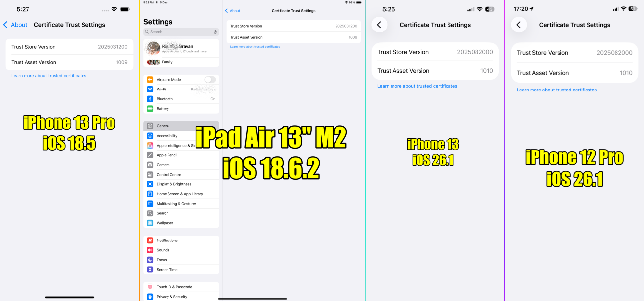Select the General gear icon in sidebar

150,126
